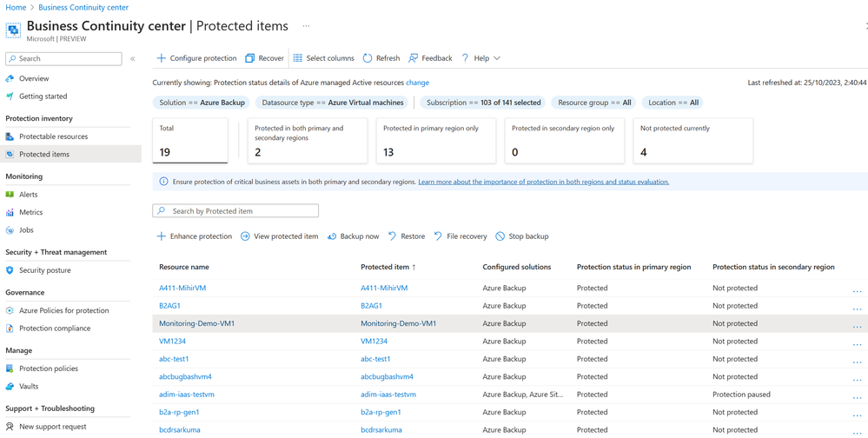Select the Total 19 summary card

(x=190, y=141)
